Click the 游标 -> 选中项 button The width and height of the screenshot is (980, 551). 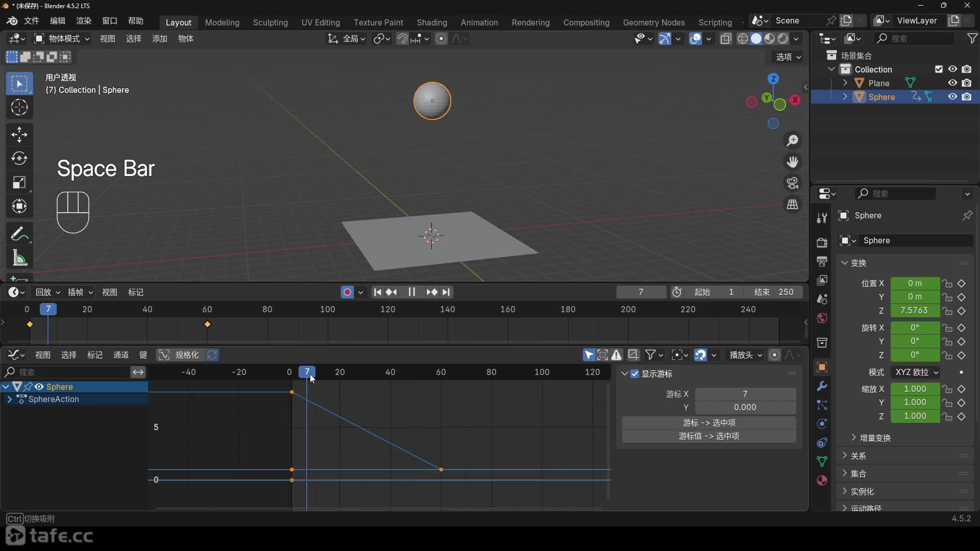click(708, 422)
